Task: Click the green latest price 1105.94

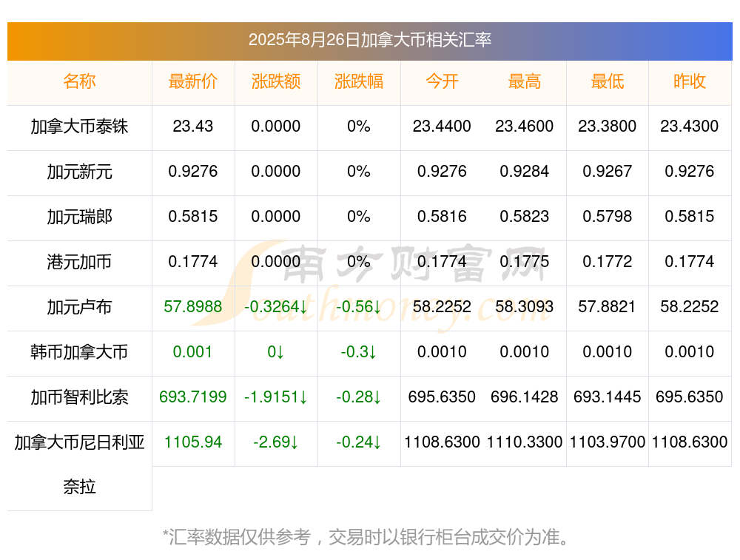Action: (x=193, y=442)
